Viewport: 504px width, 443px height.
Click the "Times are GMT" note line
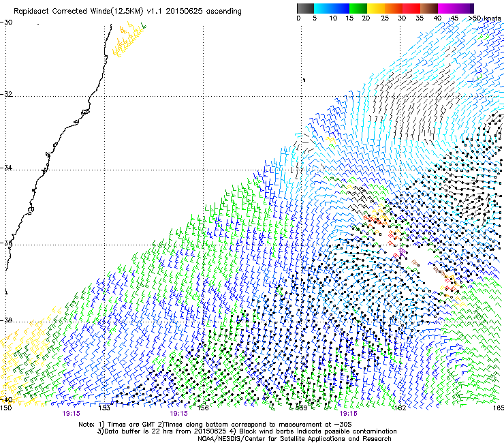click(x=215, y=425)
